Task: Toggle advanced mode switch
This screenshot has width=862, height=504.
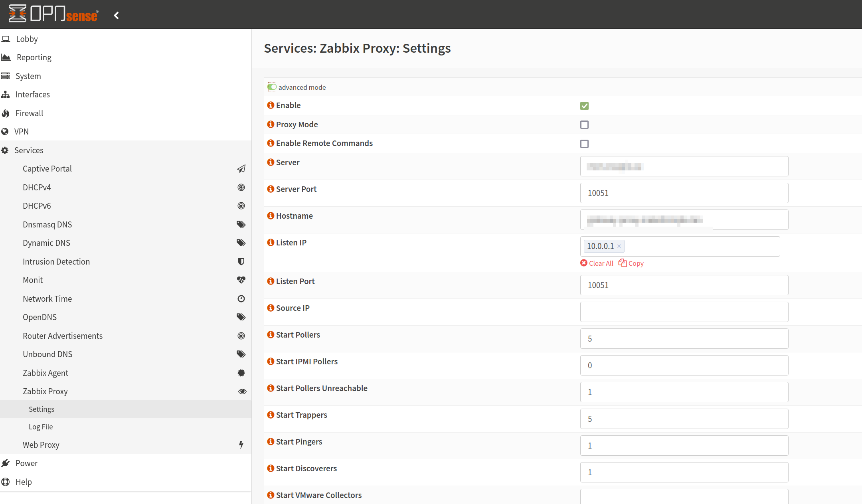Action: point(272,87)
